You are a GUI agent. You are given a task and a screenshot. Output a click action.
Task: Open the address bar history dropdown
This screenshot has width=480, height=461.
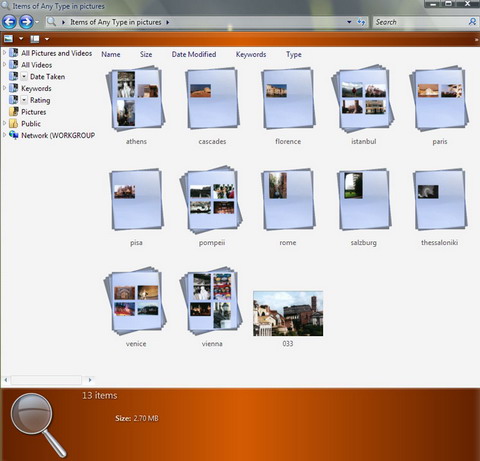pos(349,22)
